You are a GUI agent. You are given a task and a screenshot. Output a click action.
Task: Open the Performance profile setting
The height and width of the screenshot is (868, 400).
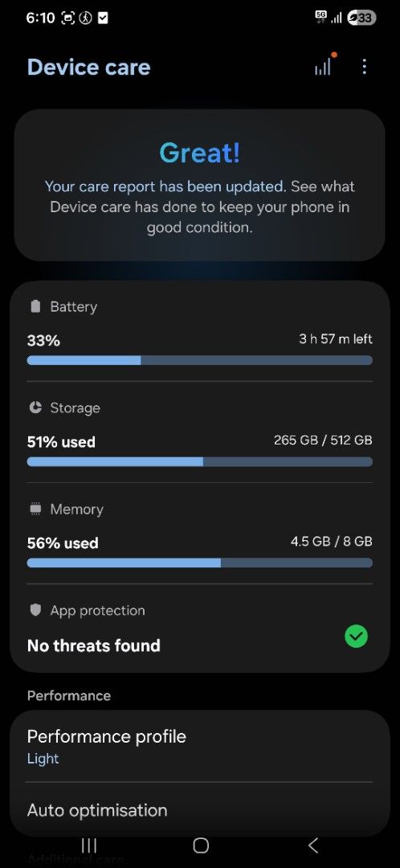200,746
